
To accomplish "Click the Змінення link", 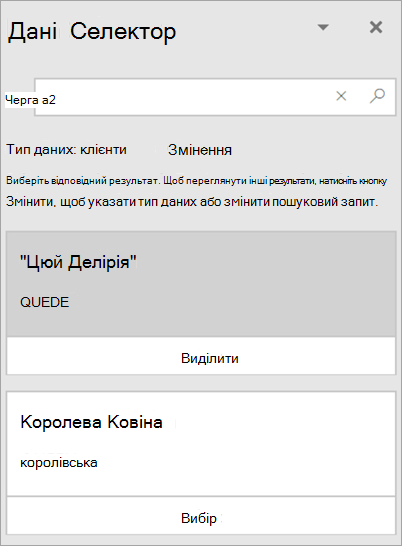I will pos(200,150).
